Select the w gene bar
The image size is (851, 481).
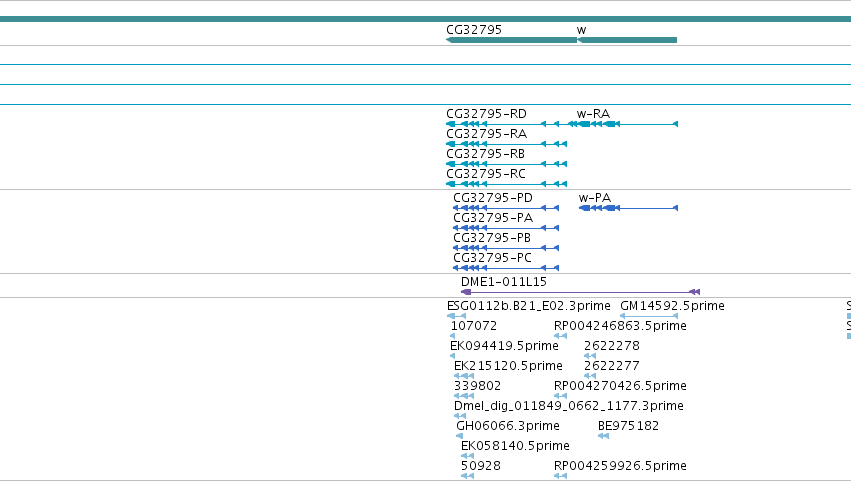click(627, 40)
